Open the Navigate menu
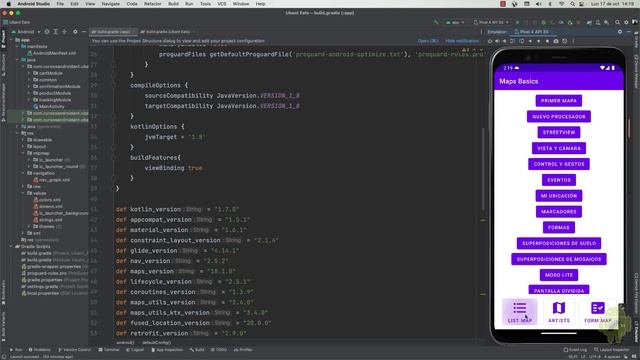Viewport: 640px width, 360px height. (111, 4)
